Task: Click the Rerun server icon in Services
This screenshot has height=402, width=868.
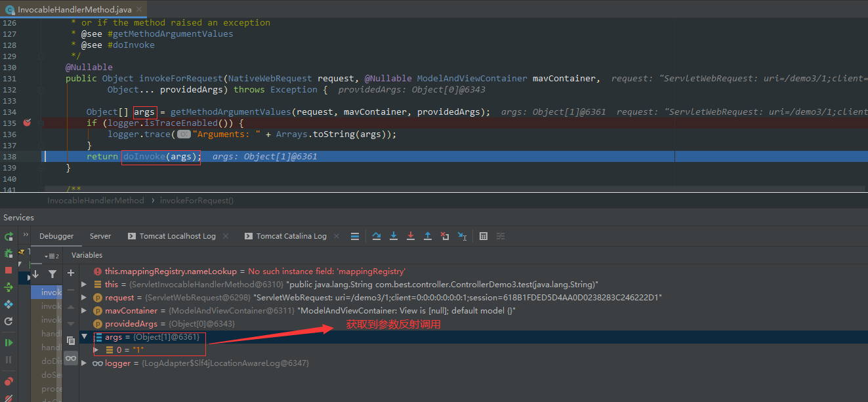Action: pos(9,236)
